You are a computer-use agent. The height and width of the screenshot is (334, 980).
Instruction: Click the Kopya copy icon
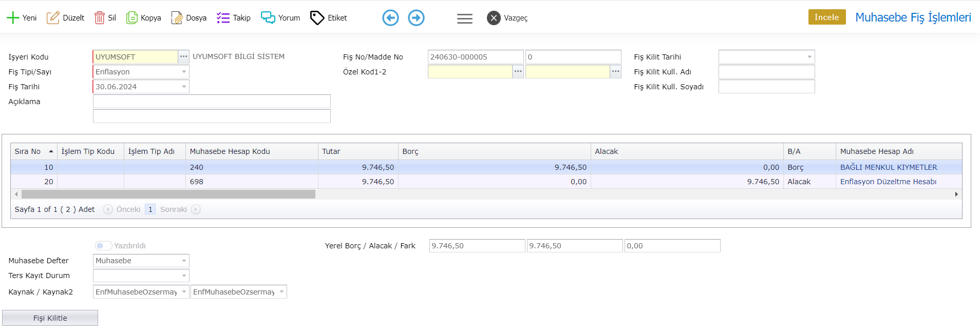(x=132, y=18)
